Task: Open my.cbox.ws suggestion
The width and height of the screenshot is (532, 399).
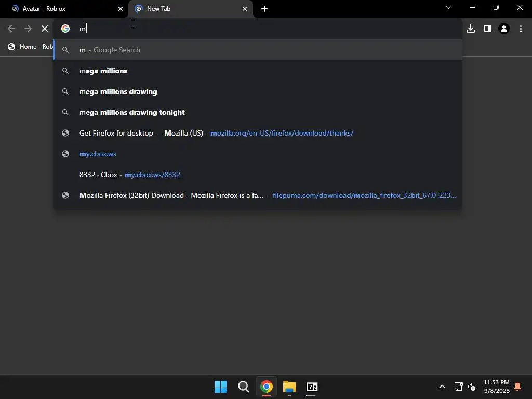Action: coord(258,154)
